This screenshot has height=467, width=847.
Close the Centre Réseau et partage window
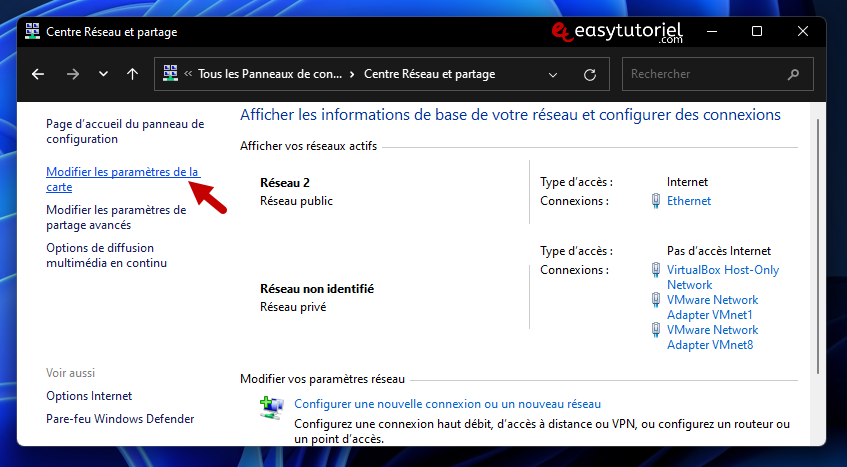(x=803, y=31)
